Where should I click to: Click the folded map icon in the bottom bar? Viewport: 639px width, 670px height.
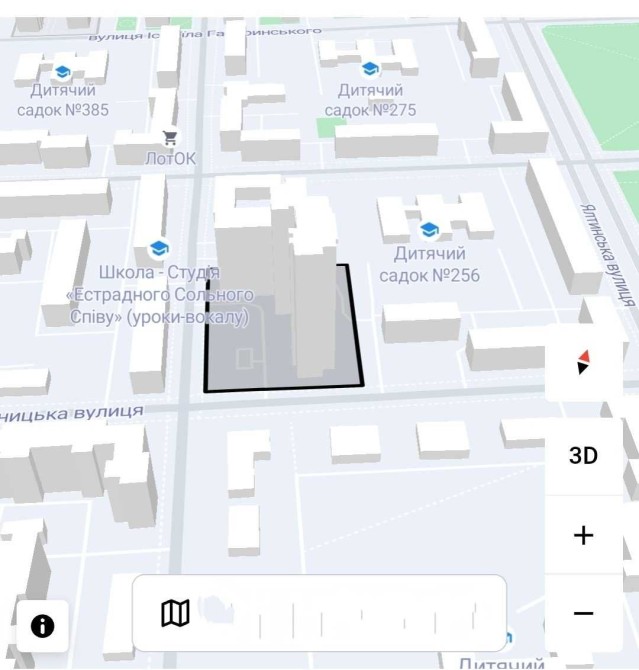tap(175, 613)
